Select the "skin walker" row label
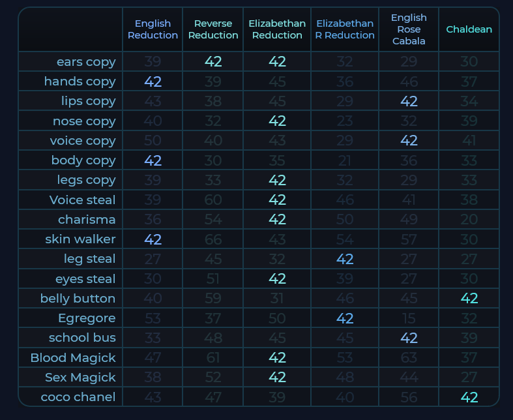Viewport: 513px width, 420px height. pyautogui.click(x=80, y=239)
